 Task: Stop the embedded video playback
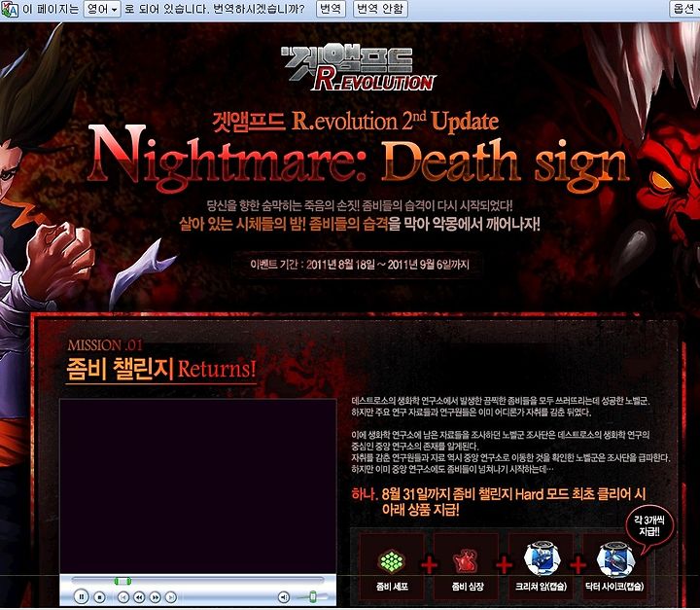(99, 596)
